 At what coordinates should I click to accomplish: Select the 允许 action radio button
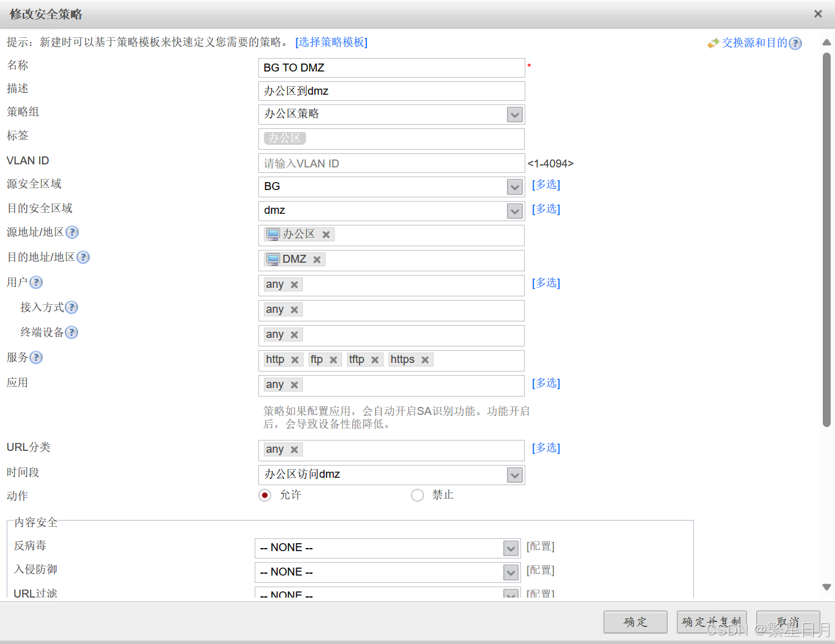264,495
